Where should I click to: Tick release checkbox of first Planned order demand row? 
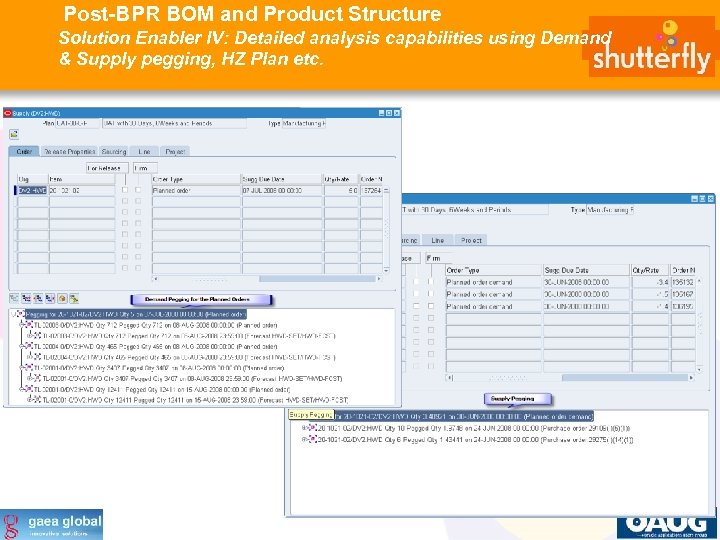416,281
